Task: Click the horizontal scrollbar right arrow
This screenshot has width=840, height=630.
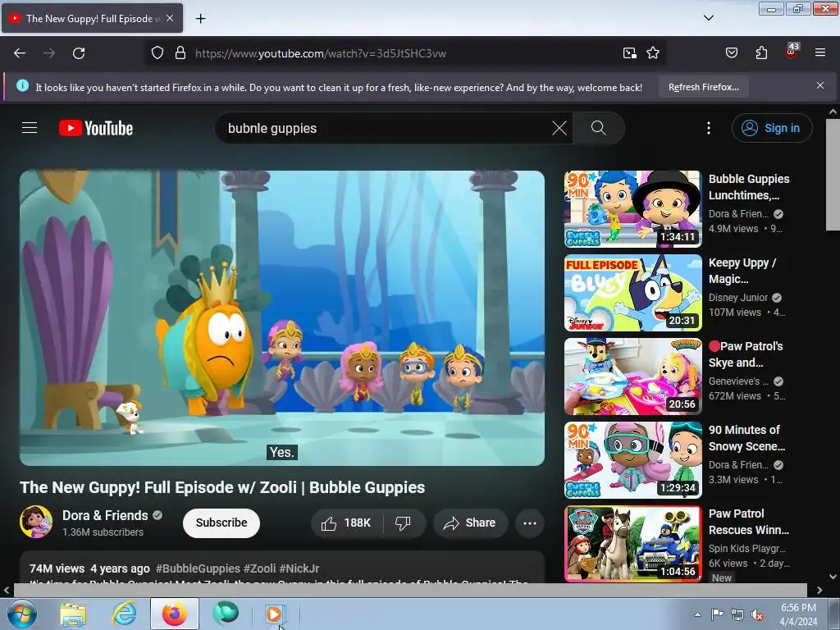Action: point(819,590)
